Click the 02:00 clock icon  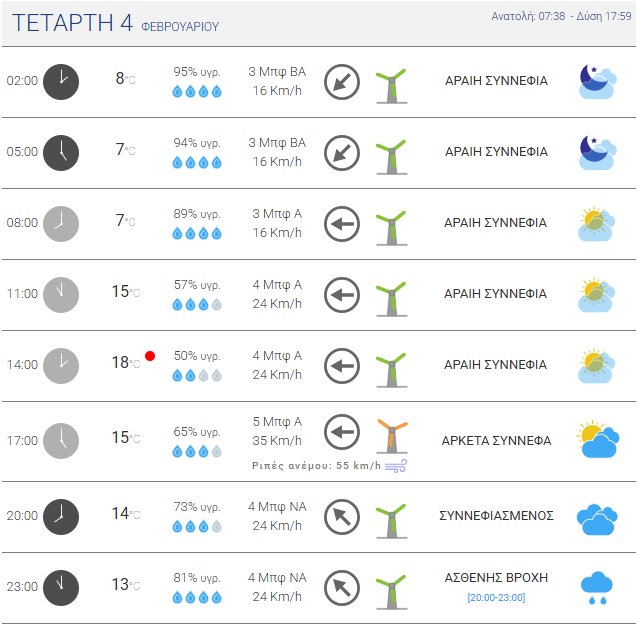coord(61,81)
